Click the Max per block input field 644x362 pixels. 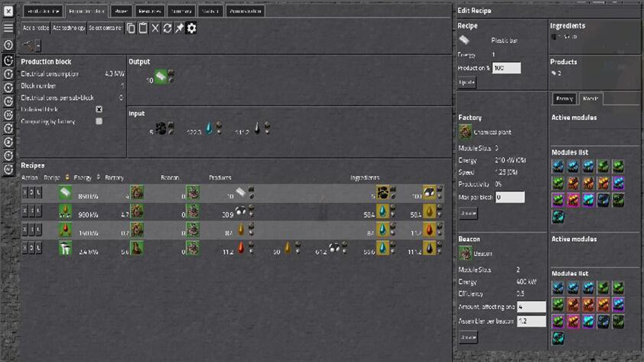509,197
